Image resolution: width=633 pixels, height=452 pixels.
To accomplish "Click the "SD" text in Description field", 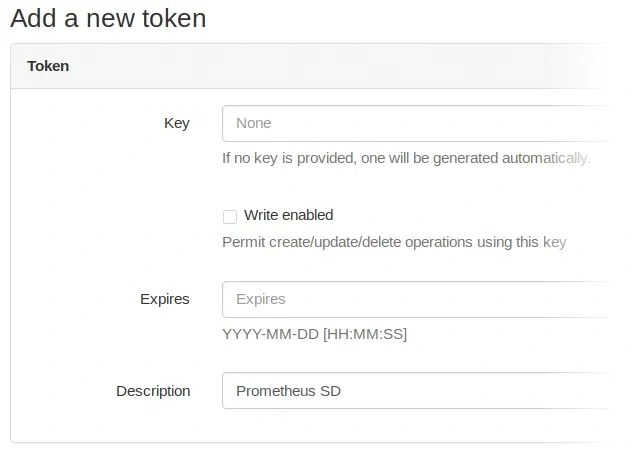I will coord(330,391).
